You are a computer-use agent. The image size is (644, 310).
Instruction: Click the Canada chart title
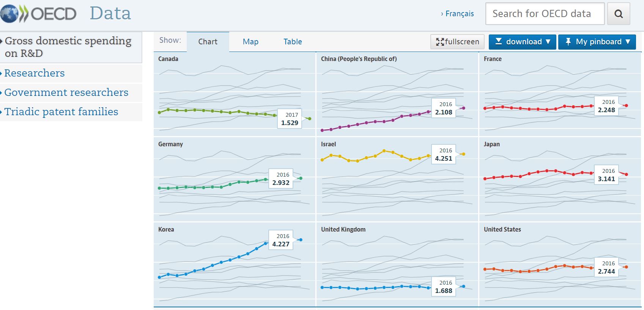[168, 59]
